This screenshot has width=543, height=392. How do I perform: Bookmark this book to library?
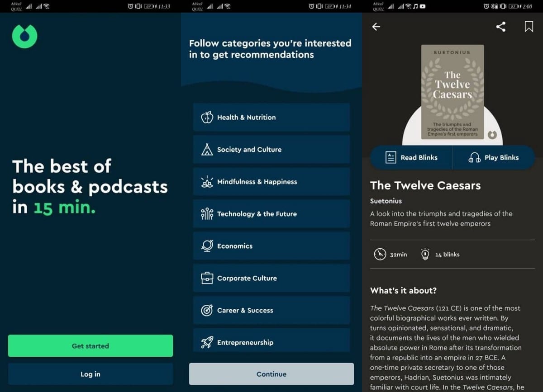529,27
